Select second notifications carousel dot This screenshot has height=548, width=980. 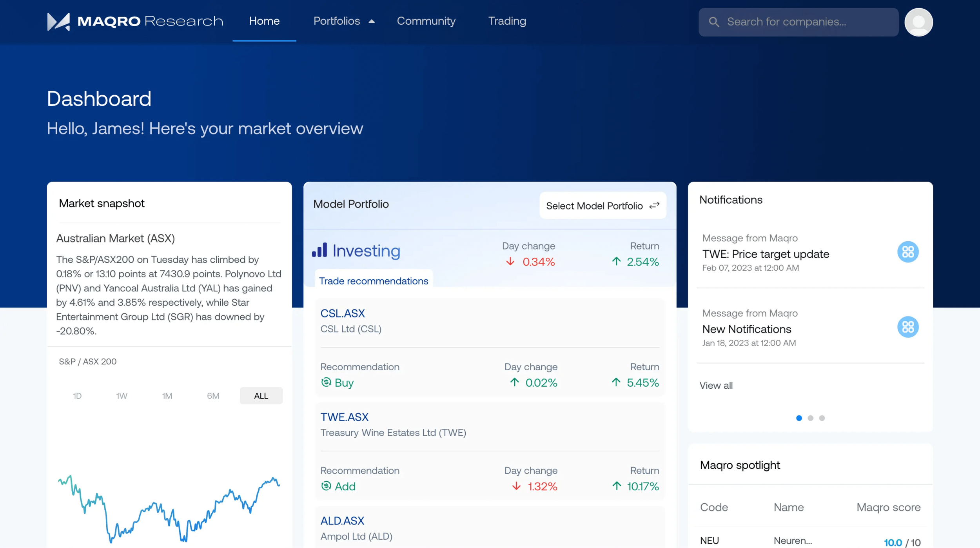[810, 418]
